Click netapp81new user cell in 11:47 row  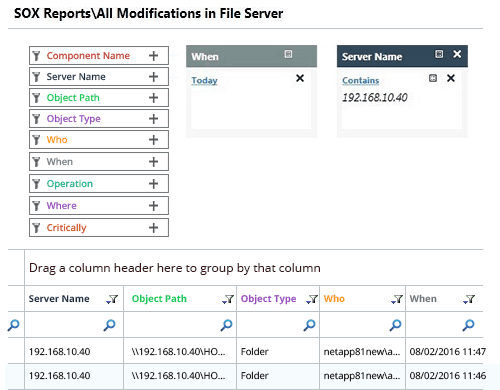(362, 351)
